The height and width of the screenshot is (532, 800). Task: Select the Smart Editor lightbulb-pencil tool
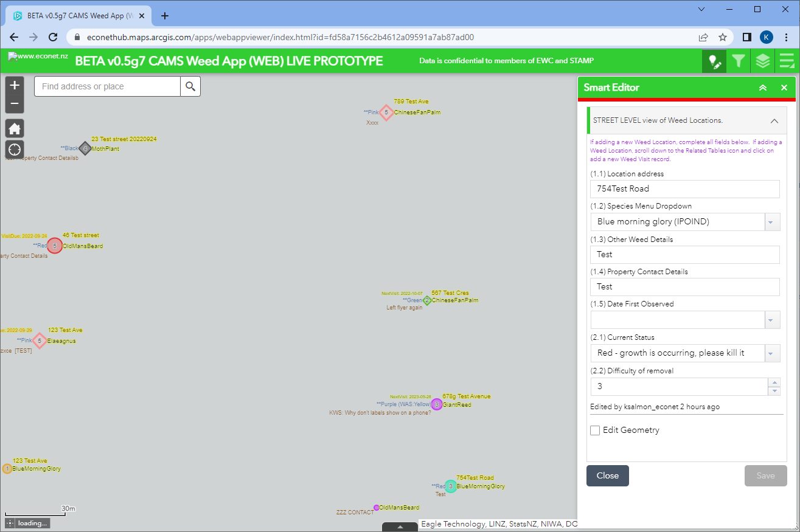[x=714, y=61]
